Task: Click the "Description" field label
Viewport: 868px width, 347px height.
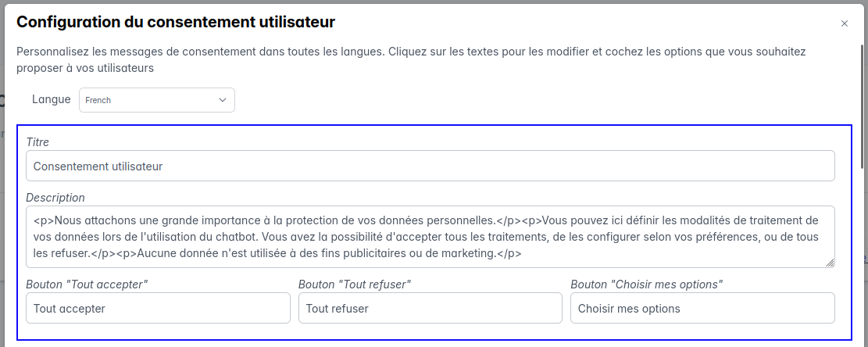Action: [x=55, y=198]
